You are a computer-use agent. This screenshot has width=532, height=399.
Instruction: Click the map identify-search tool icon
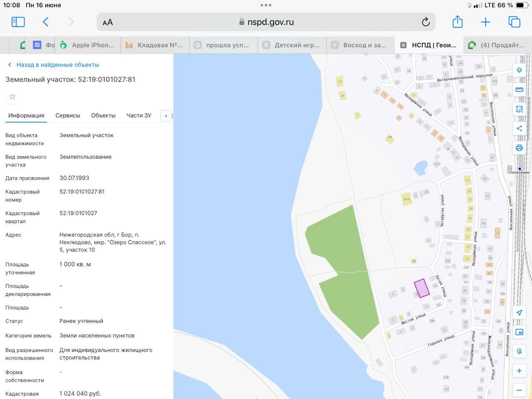click(519, 352)
